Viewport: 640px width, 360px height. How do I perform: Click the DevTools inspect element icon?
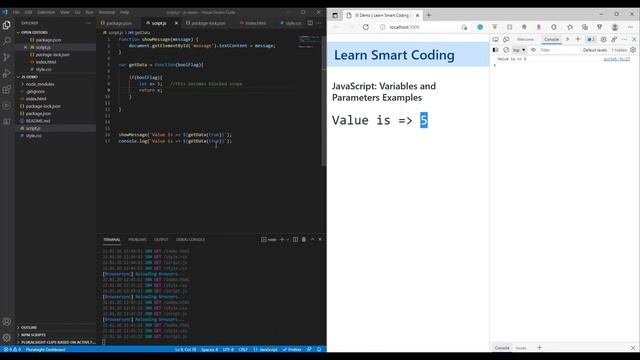point(496,40)
